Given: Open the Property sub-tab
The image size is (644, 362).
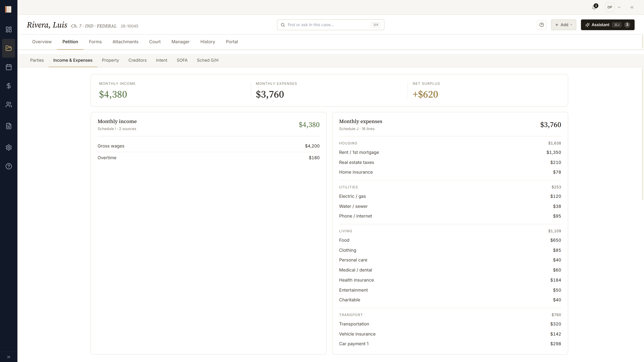Looking at the screenshot, I should 110,60.
